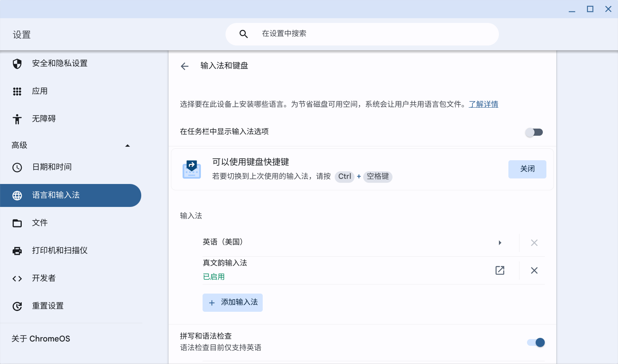
Task: Click the back arrow beside 输入法和键盘
Action: (184, 66)
